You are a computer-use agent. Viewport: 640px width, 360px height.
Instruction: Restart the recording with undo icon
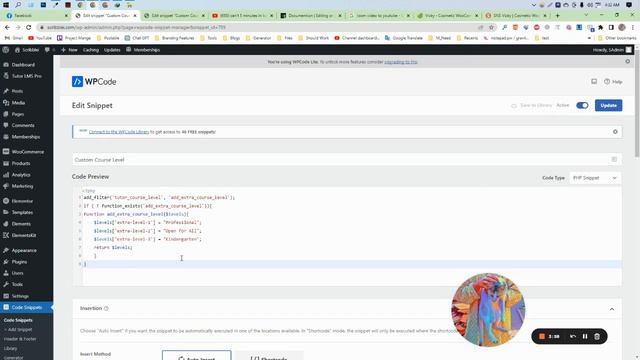(573, 336)
